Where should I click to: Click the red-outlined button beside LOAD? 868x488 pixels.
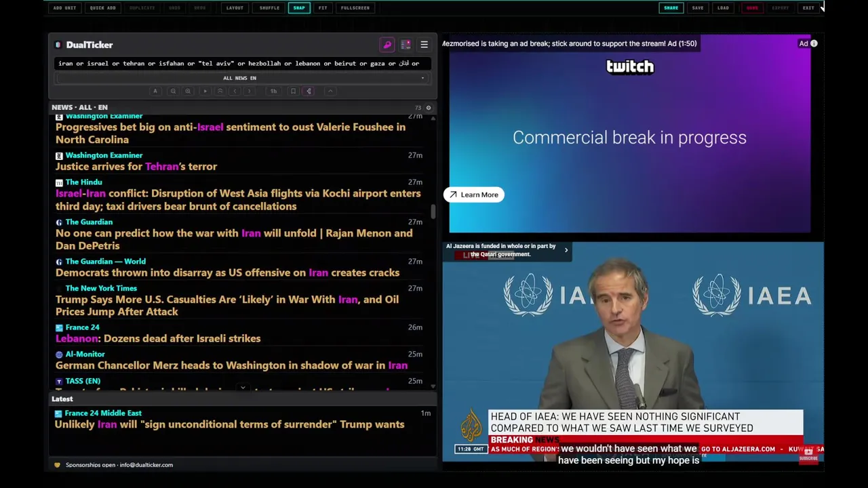752,8
